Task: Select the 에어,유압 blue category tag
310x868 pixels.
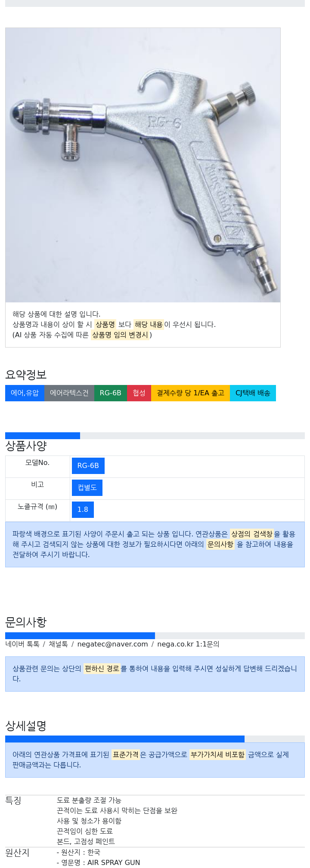Action: tap(25, 393)
